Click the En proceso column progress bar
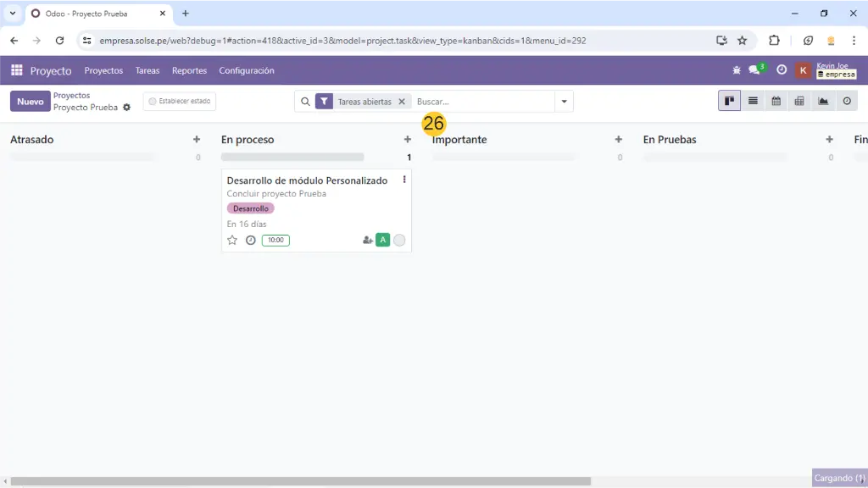Viewport: 868px width, 488px height. pos(292,157)
